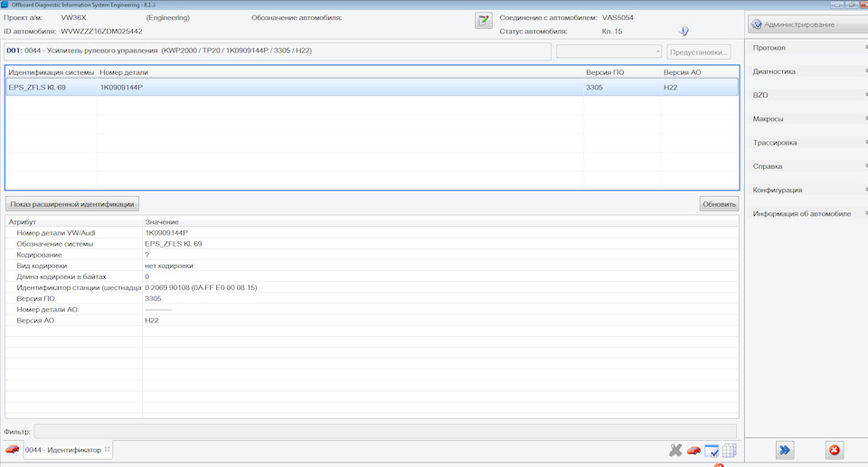
Task: Expand the BZD section
Action: click(807, 95)
